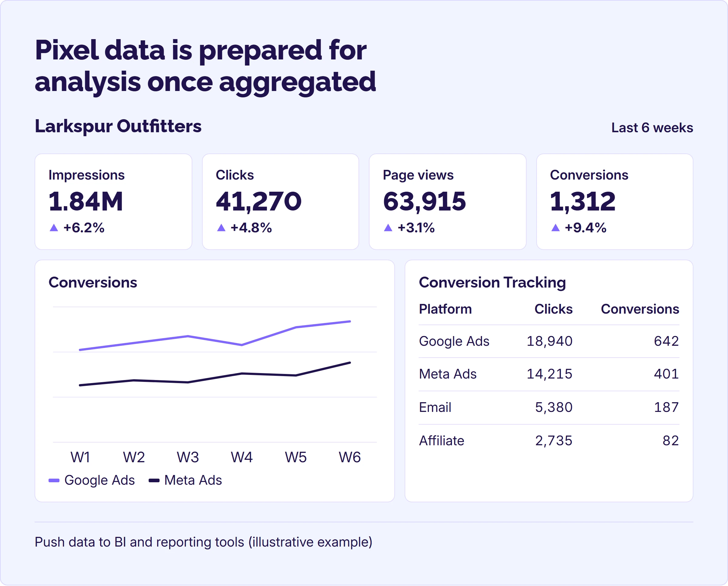Click the Platform column header
The image size is (728, 586).
445,309
